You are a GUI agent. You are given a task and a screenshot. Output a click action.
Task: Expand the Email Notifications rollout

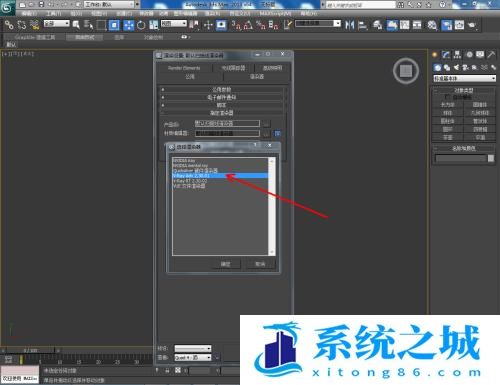click(x=222, y=97)
